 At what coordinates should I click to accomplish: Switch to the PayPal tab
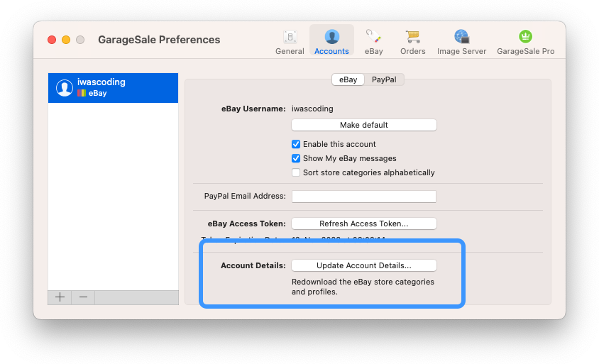(384, 79)
